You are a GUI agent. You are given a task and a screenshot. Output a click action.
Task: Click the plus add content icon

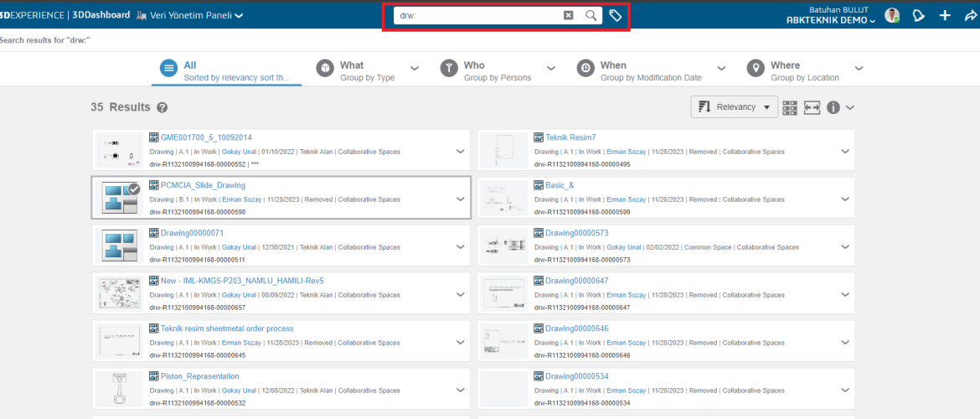[945, 15]
